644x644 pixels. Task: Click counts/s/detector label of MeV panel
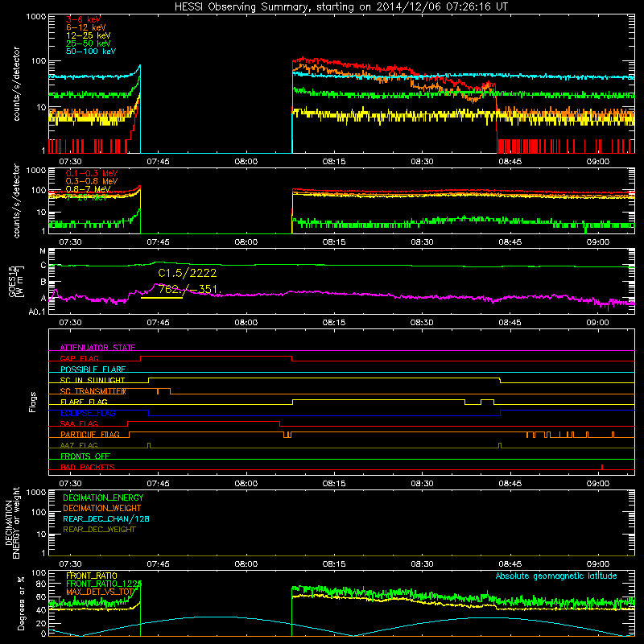click(16, 200)
